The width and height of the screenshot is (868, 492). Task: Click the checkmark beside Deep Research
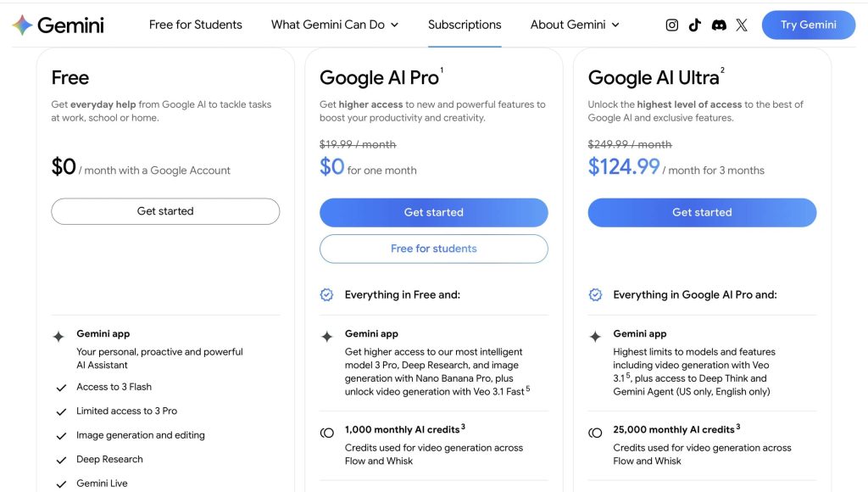[61, 460]
